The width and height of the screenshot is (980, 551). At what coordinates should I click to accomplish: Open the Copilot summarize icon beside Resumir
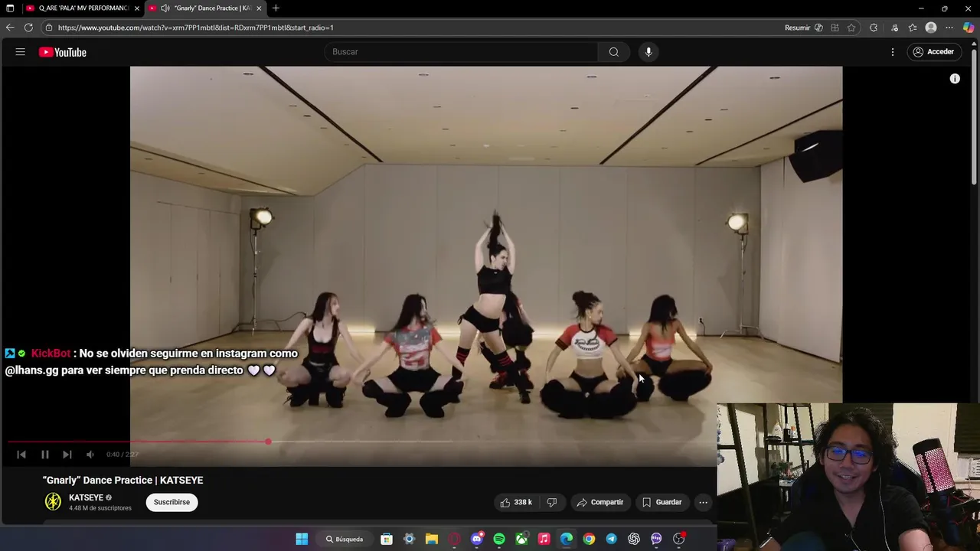(819, 28)
